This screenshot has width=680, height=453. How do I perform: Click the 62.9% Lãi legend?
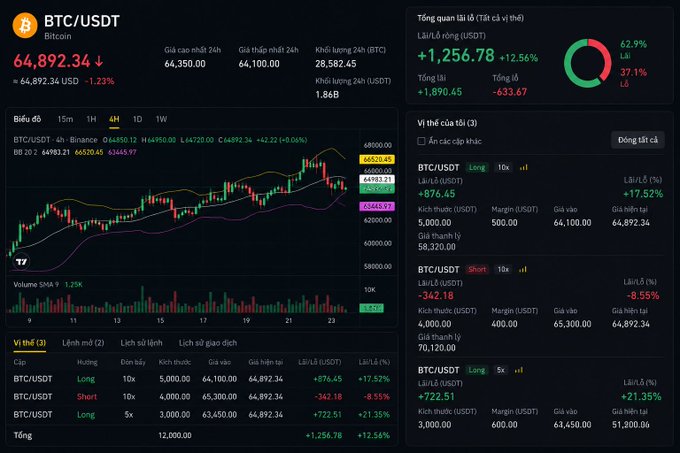(x=633, y=49)
